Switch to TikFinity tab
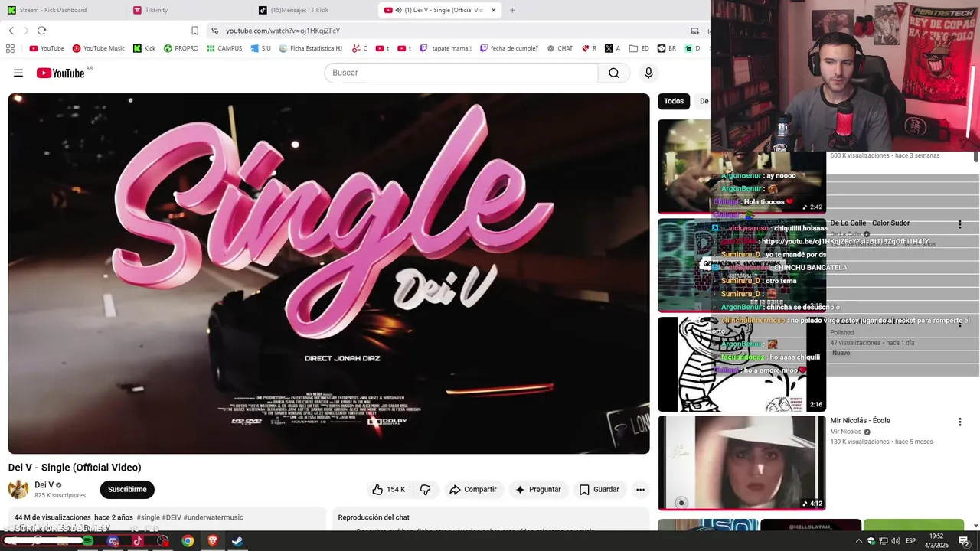The width and height of the screenshot is (980, 551). point(188,10)
